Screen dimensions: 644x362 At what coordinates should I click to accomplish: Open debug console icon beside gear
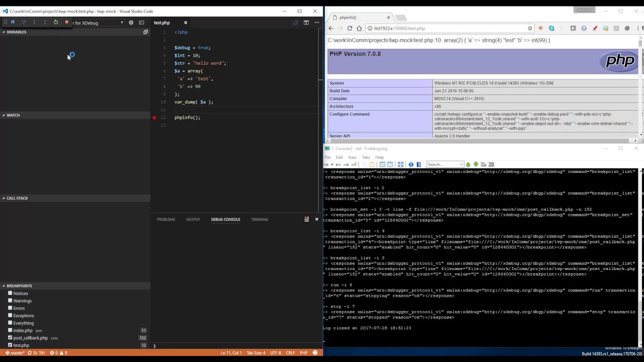[141, 23]
